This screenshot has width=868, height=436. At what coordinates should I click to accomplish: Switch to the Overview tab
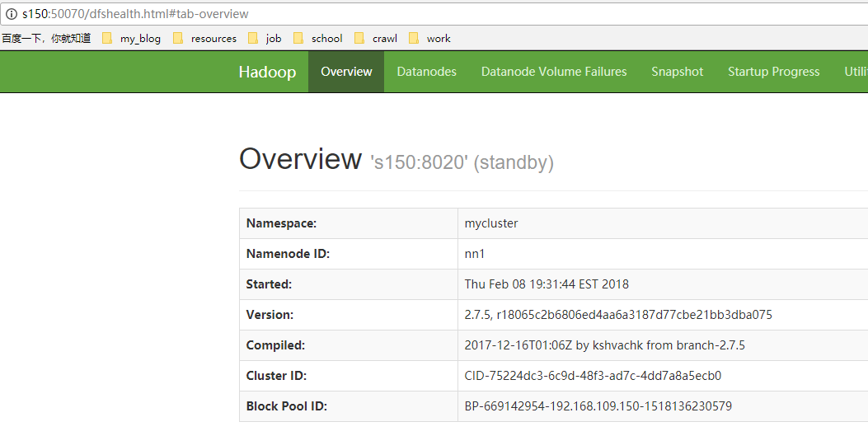[x=346, y=72]
